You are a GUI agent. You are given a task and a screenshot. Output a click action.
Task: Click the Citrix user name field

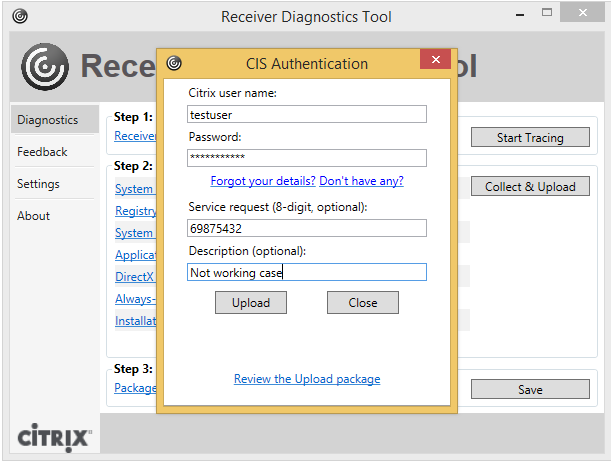[307, 114]
